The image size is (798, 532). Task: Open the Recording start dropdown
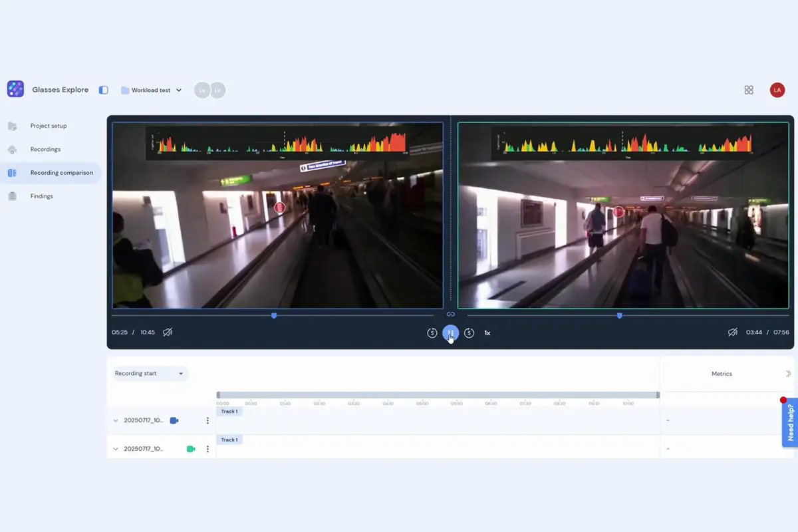[150, 374]
